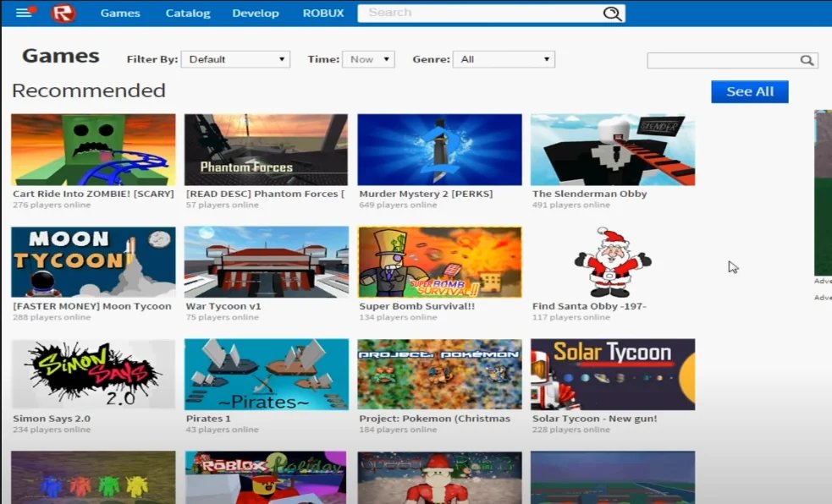Open War Tycoon v1 thumbnail

[267, 262]
